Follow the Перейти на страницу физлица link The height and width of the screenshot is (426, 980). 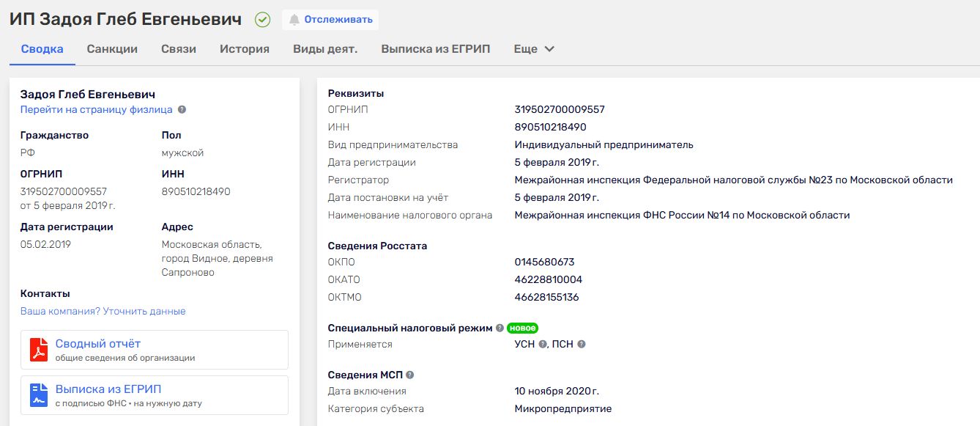pyautogui.click(x=96, y=110)
